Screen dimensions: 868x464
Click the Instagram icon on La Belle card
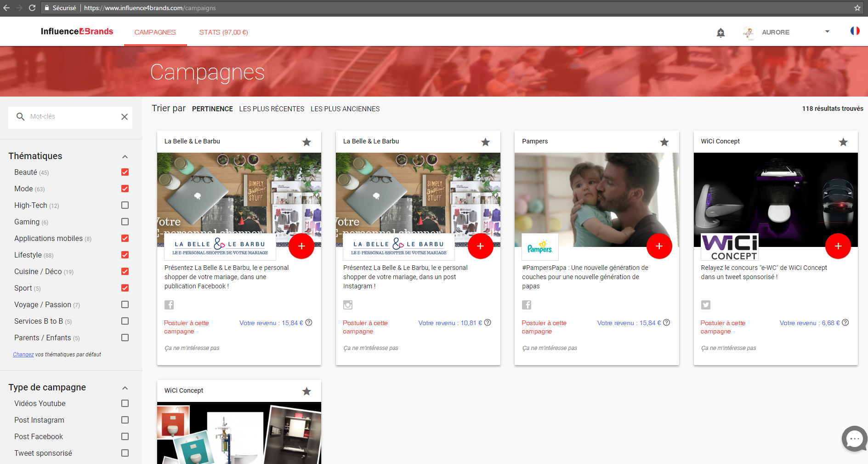[348, 305]
